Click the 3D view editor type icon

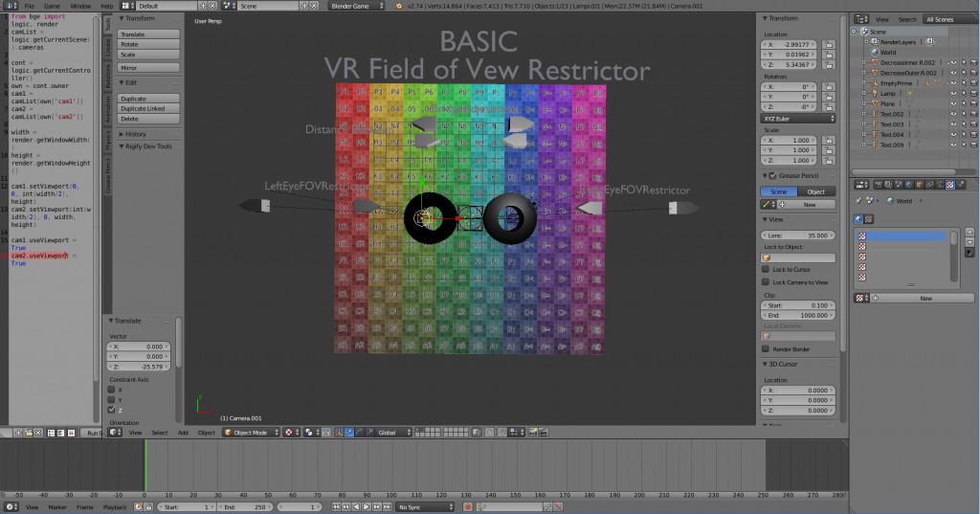(x=115, y=432)
